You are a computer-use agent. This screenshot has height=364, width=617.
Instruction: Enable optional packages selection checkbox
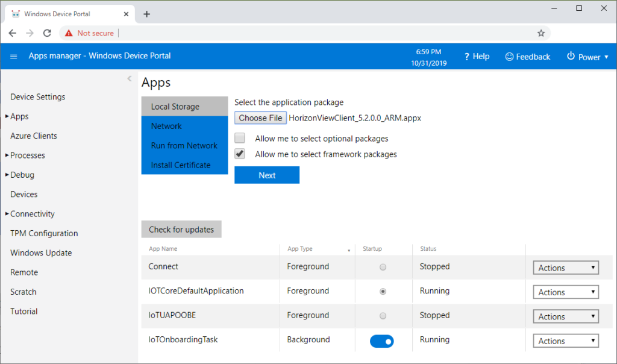pyautogui.click(x=240, y=138)
